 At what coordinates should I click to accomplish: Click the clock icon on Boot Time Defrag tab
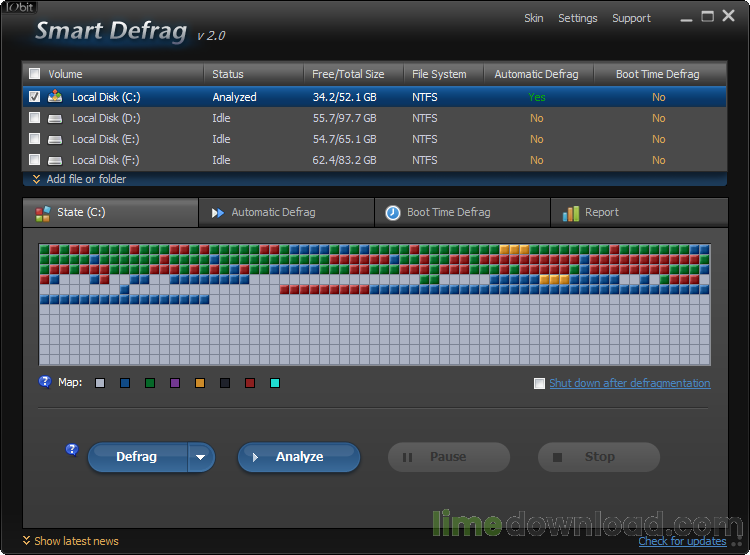point(393,213)
